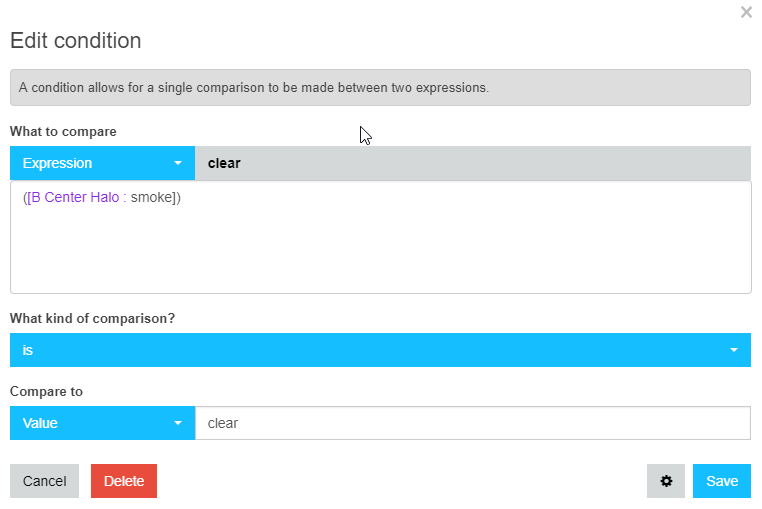Open the gear settings options
Screen dimensions: 762x509
(666, 481)
